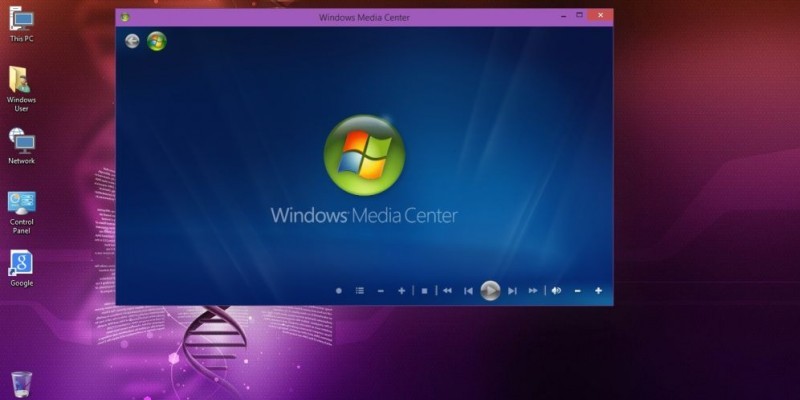Skip back with the previous track button
800x400 pixels.
coord(468,291)
